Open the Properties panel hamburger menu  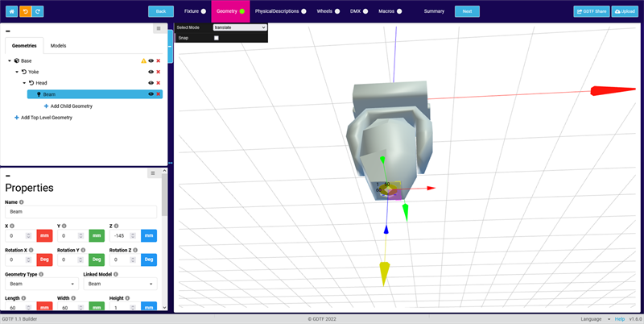[x=152, y=173]
